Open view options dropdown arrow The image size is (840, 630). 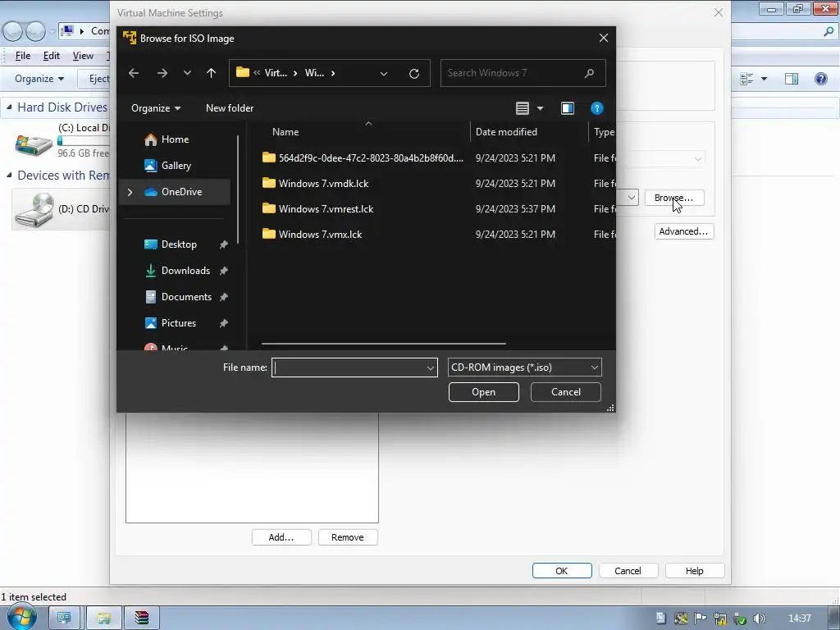(x=540, y=108)
